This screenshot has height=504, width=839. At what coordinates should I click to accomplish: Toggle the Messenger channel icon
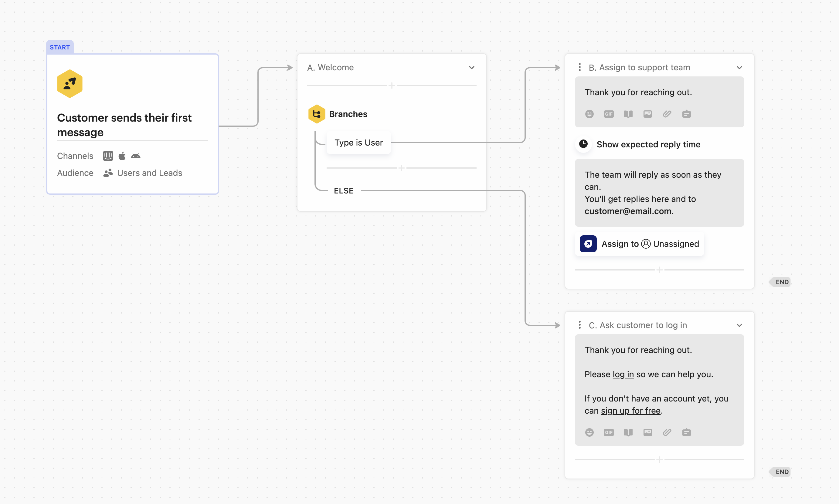point(108,156)
